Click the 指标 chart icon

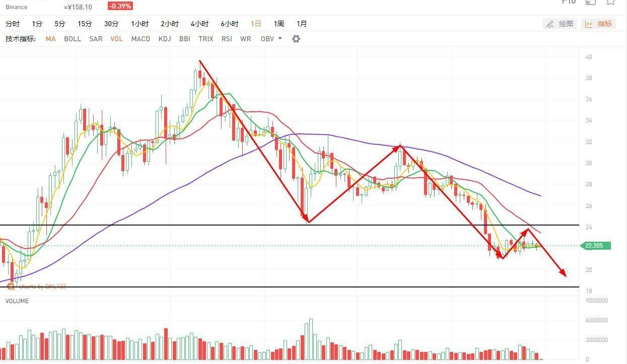589,24
